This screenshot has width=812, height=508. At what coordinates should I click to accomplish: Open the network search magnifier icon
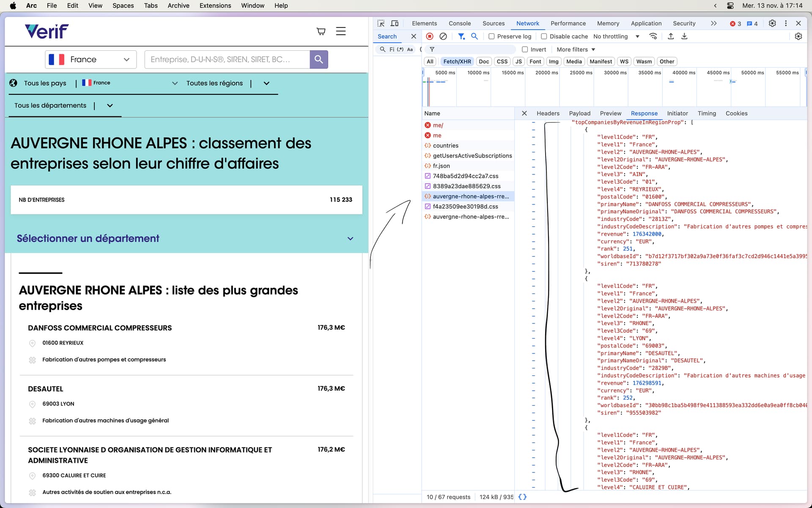point(475,36)
